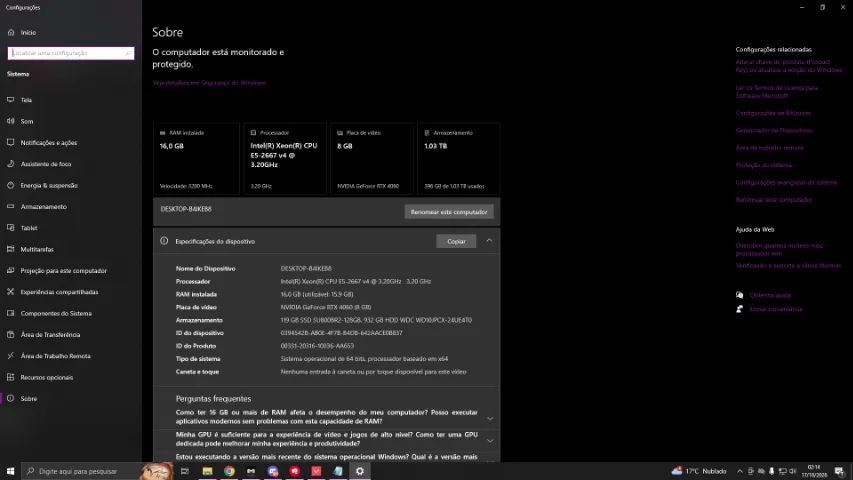Open File Explorer from taskbar
This screenshot has width=853, height=480.
207,471
